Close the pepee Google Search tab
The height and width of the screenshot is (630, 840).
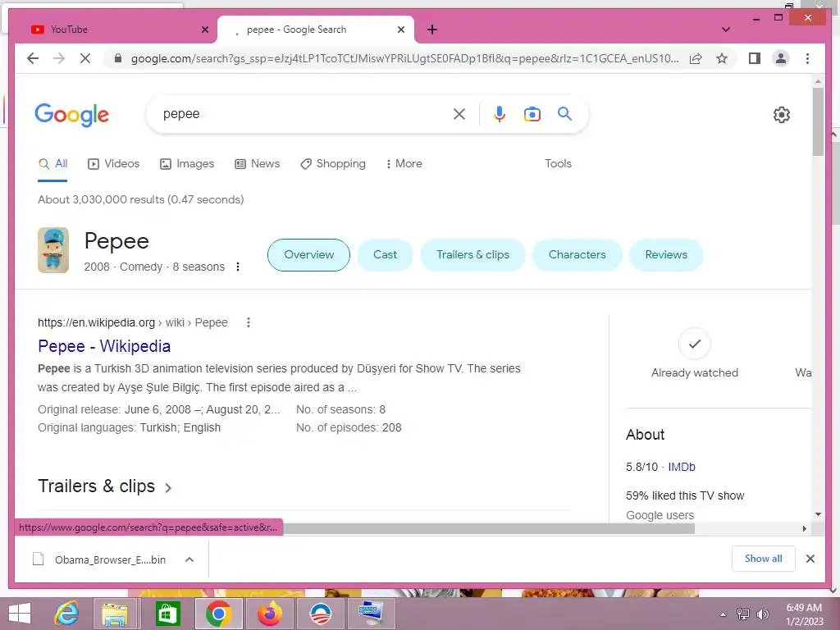pyautogui.click(x=400, y=30)
